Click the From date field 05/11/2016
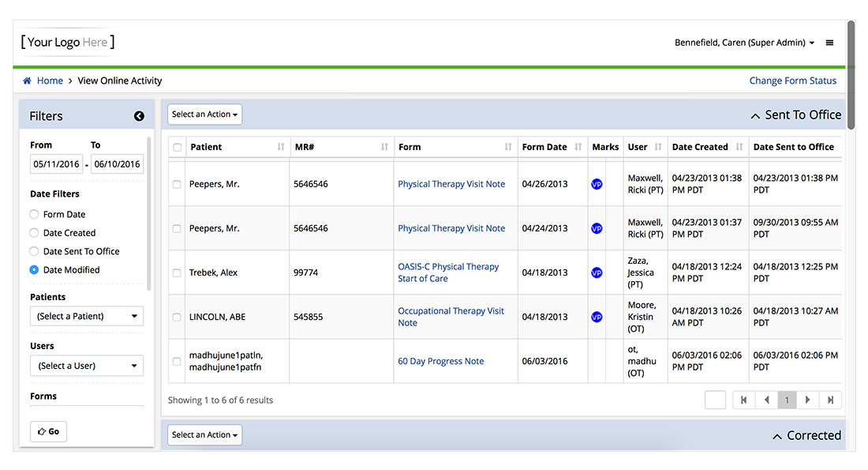Image resolution: width=868 pixels, height=470 pixels. (x=56, y=164)
